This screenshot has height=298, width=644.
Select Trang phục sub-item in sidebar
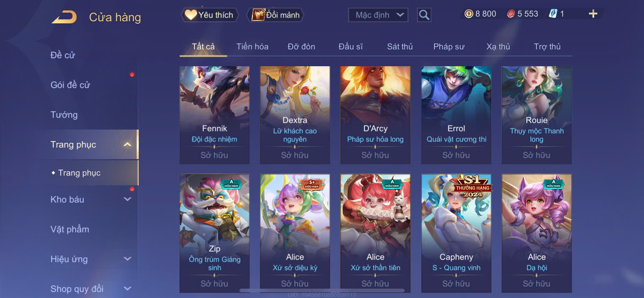pos(79,173)
